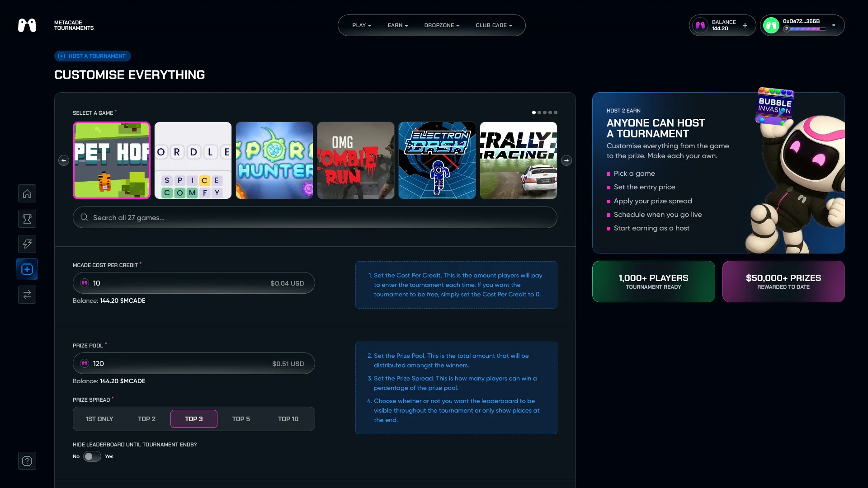Viewport: 868px width, 488px height.
Task: Open the help question mark icon
Action: coord(27,461)
